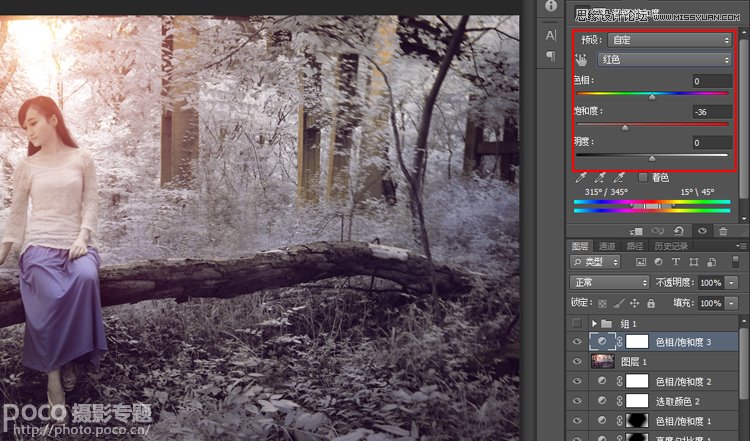The height and width of the screenshot is (441, 750).
Task: Open the 正常 blend mode dropdown
Action: 609,283
